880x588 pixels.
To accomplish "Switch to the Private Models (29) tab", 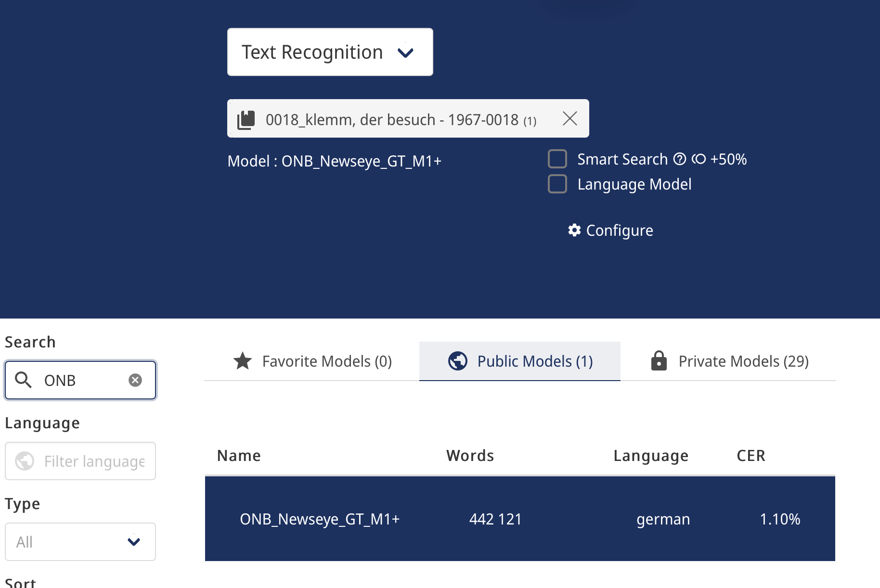I will [728, 361].
